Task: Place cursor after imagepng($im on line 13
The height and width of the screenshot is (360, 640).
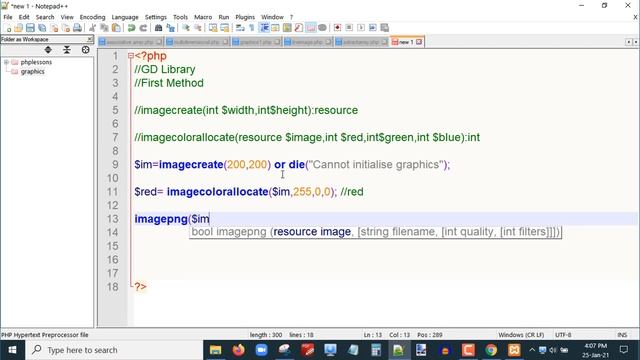Action: [x=210, y=219]
